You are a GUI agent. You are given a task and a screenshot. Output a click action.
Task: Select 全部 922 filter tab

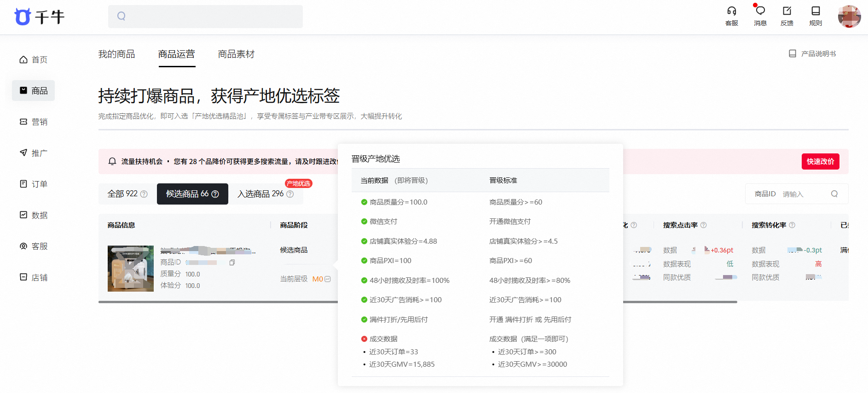(x=127, y=194)
